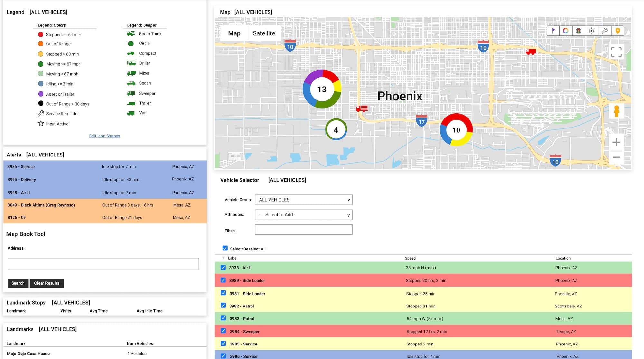Viewport: 644px width, 359px height.
Task: Click the Map Book address field
Action: (103, 264)
